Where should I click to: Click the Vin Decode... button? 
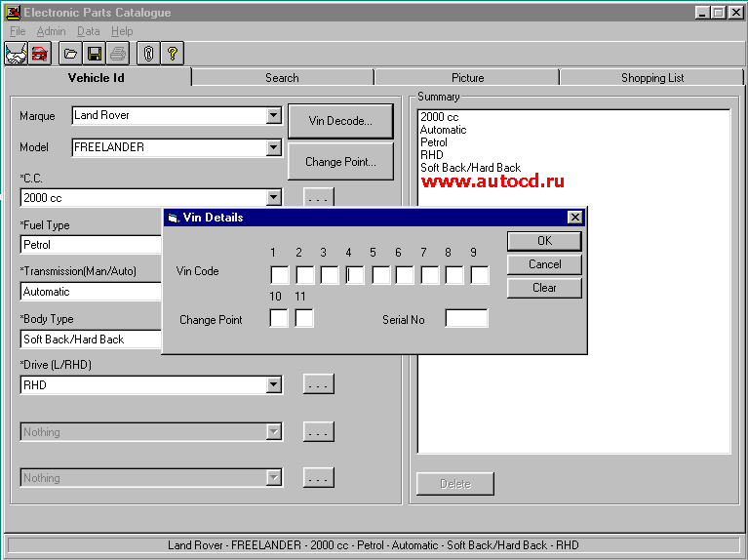point(340,121)
